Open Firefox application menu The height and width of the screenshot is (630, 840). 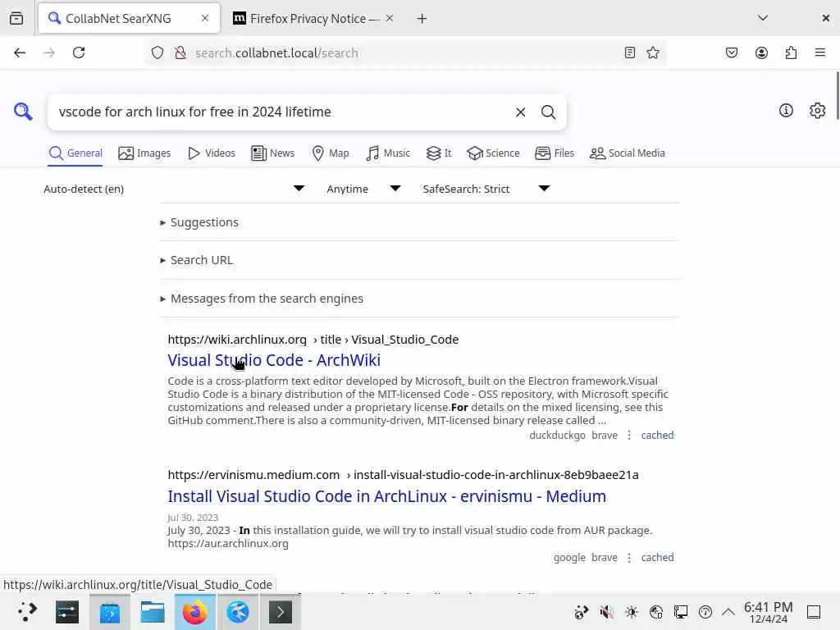[820, 52]
